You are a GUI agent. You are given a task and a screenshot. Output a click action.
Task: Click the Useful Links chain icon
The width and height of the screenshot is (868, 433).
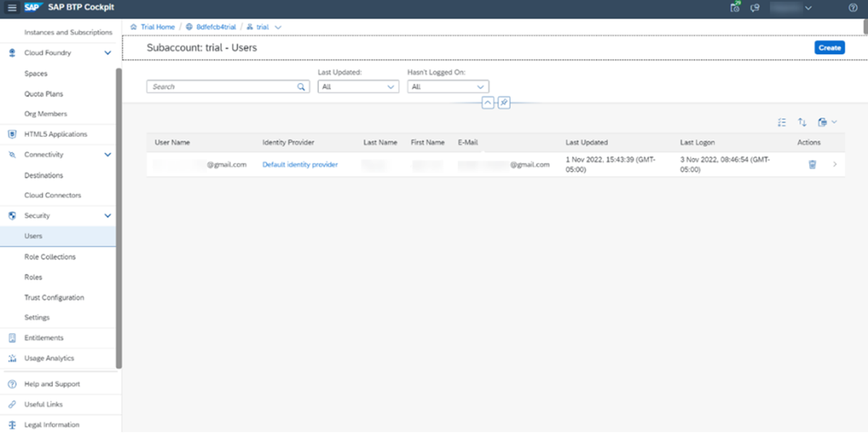[12, 404]
